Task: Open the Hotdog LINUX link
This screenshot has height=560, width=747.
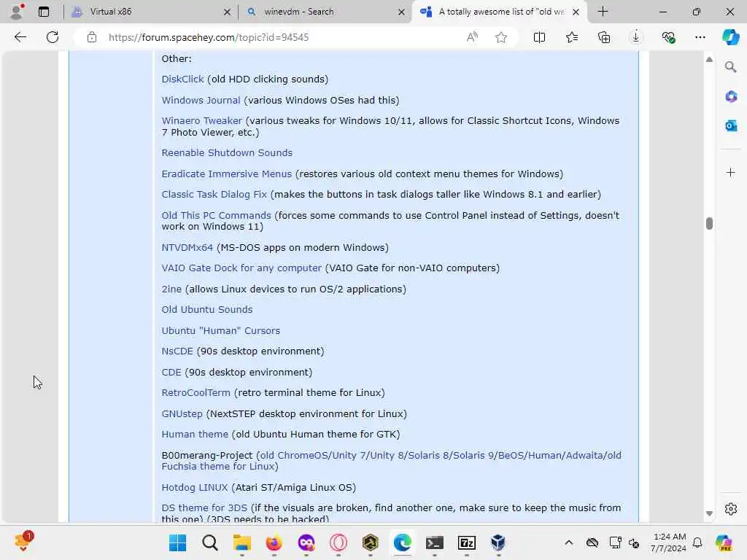Action: tap(194, 488)
